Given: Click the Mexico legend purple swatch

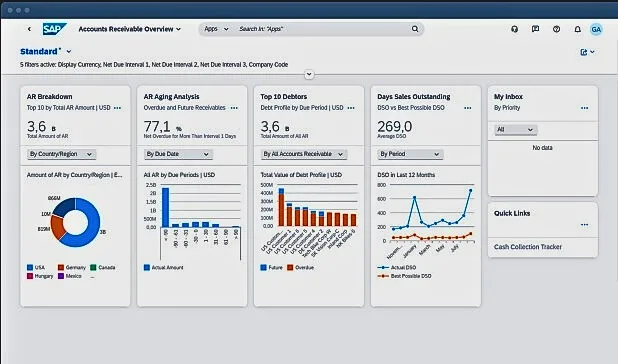Looking at the screenshot, I should pos(61,276).
